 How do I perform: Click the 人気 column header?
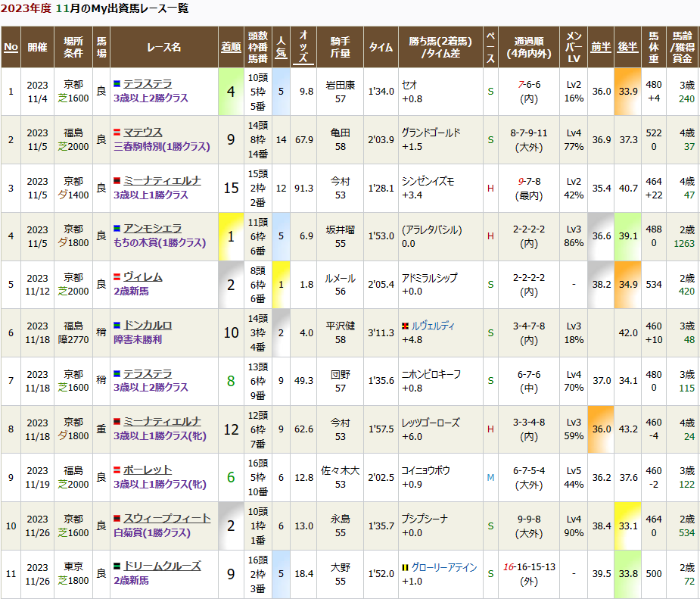(x=280, y=47)
